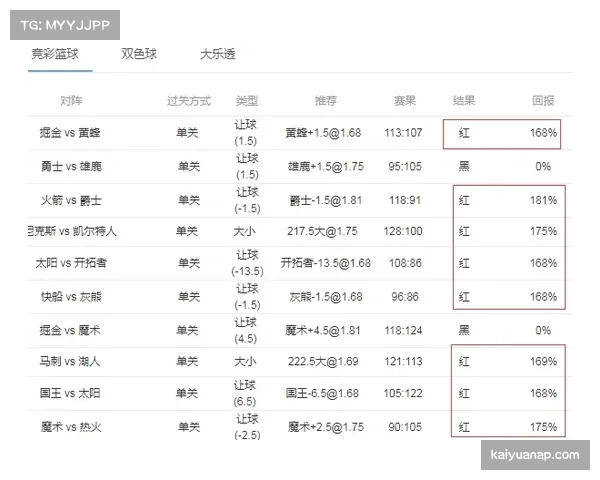Click the score 108:86
This screenshot has height=480, width=600.
pos(405,263)
